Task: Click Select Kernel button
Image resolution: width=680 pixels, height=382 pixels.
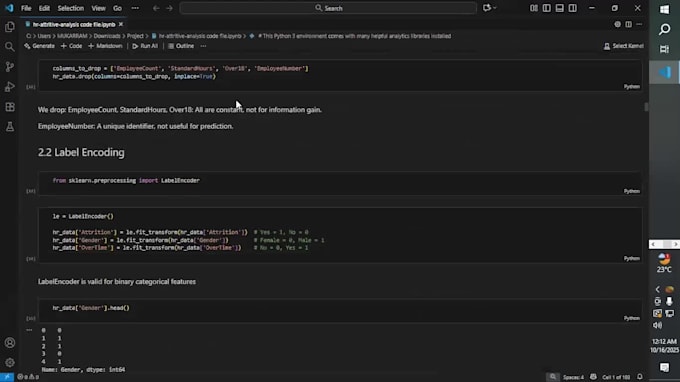Action: click(624, 46)
